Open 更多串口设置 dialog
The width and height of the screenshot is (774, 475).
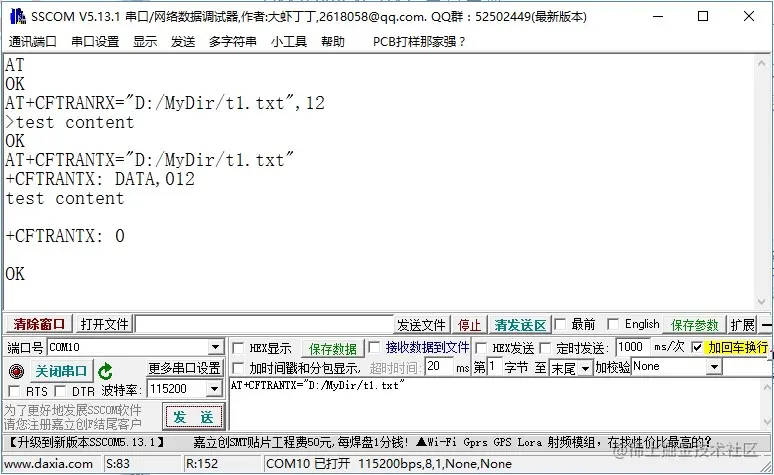(x=185, y=368)
